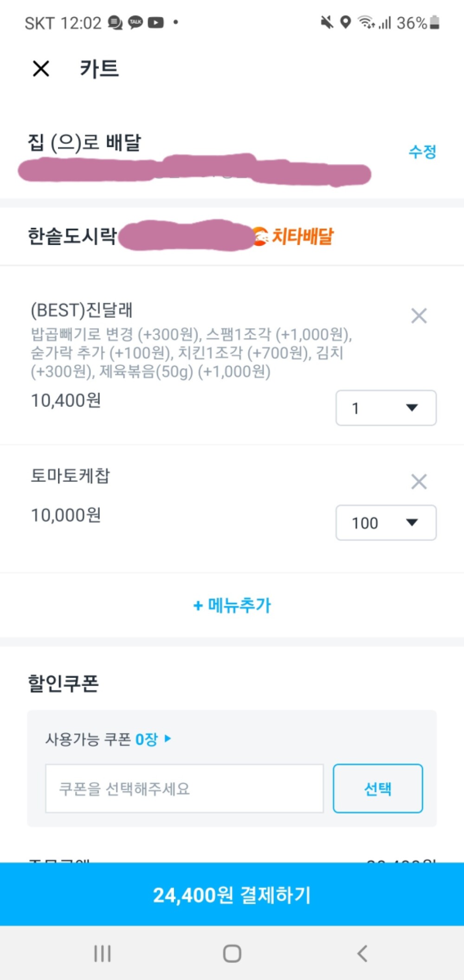Tap the location pin icon in status bar

point(345,22)
